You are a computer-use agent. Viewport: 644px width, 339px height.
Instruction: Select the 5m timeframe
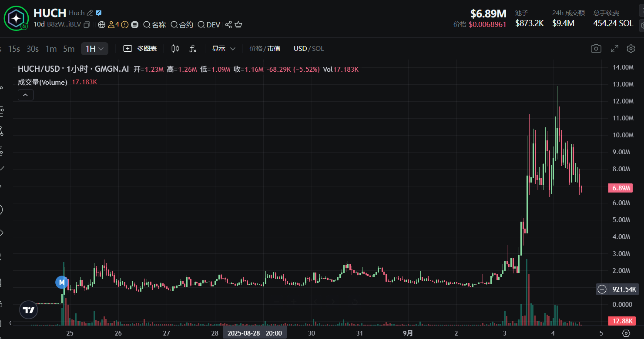[69, 49]
